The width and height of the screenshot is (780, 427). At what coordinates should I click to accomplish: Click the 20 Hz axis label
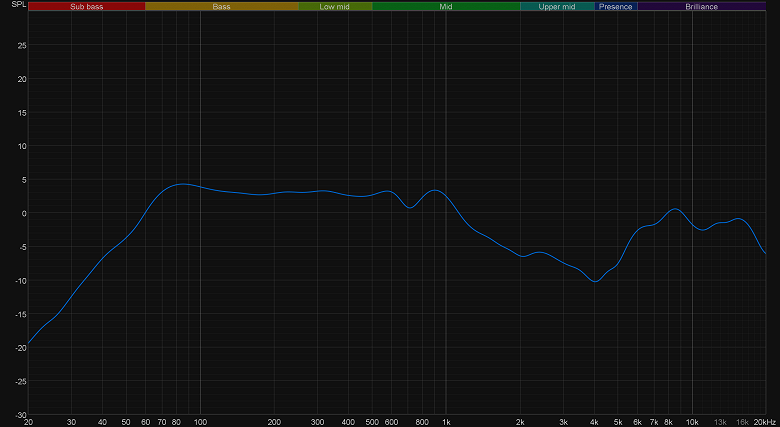(28, 423)
